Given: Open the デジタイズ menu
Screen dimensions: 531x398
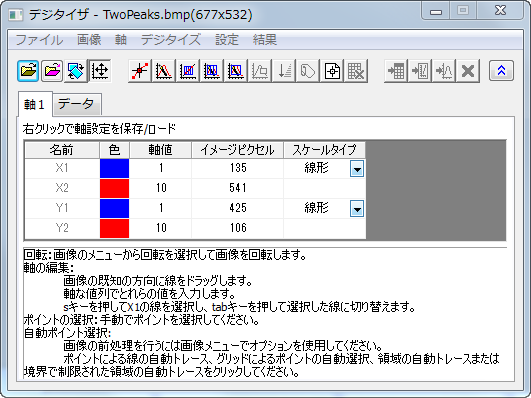Looking at the screenshot, I should (x=171, y=40).
